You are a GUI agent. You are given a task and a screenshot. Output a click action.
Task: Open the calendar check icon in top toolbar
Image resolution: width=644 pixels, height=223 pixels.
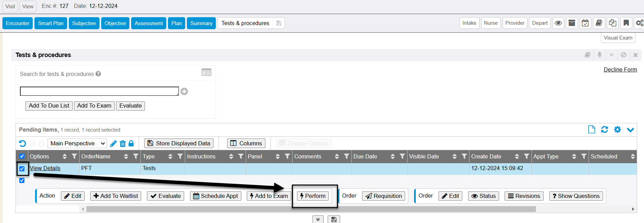(585, 23)
